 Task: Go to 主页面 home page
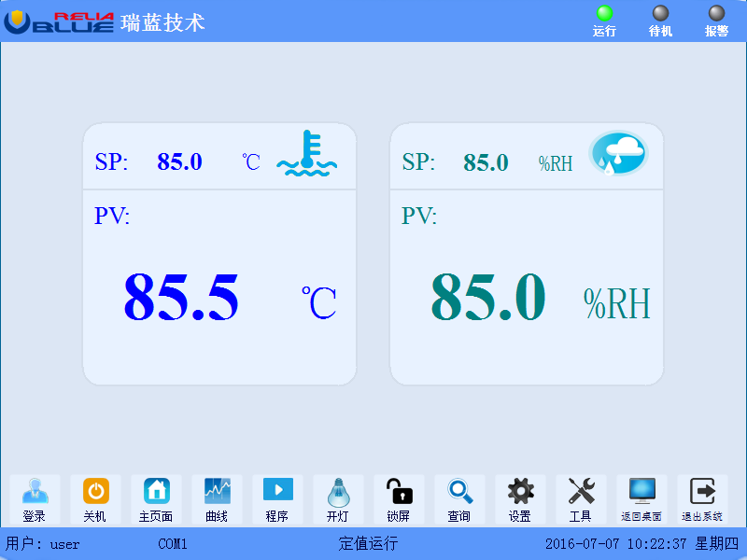(x=156, y=499)
